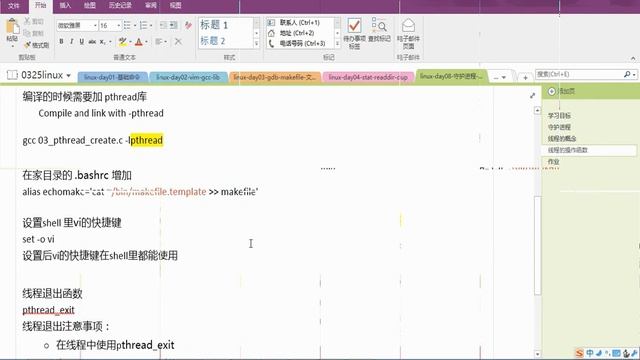Toggle the Chinese 中 input mode icon
This screenshot has width=640, height=360.
tap(590, 353)
